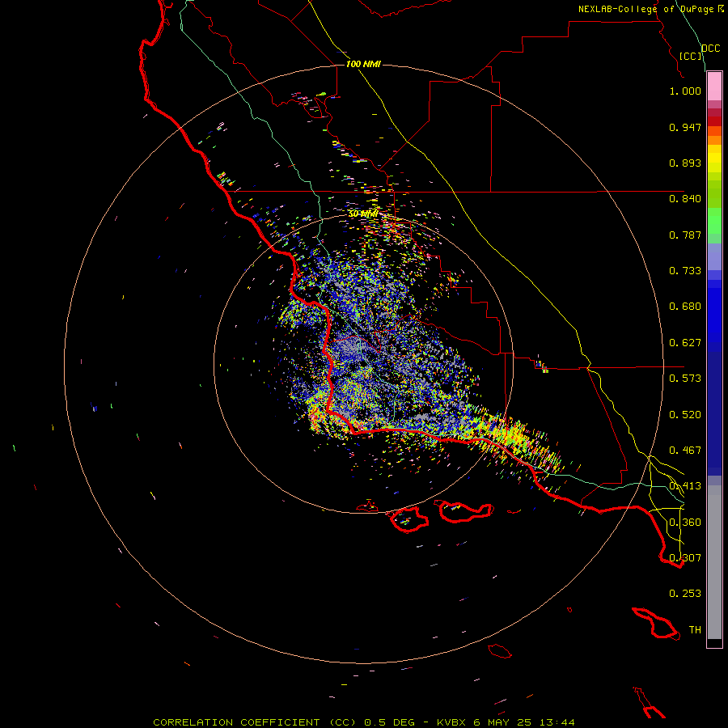The width and height of the screenshot is (728, 728).
Task: Click the TH threshold label
Action: tap(695, 630)
